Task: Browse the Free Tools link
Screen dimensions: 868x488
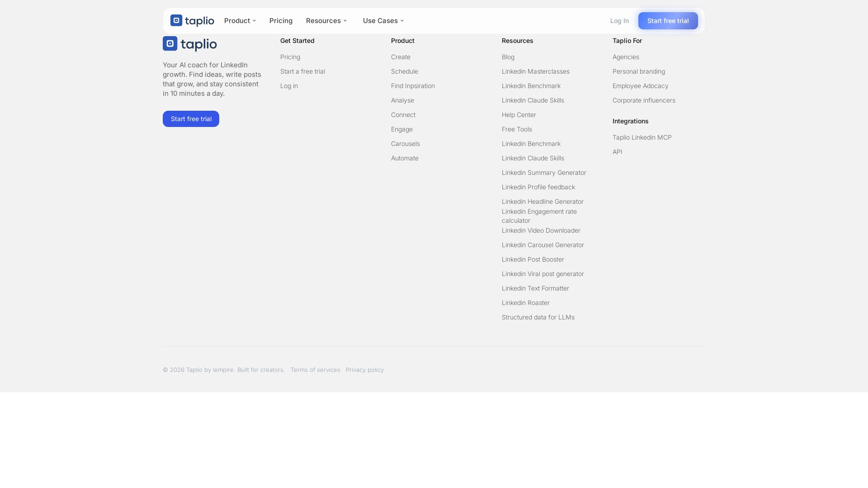Action: [x=517, y=129]
